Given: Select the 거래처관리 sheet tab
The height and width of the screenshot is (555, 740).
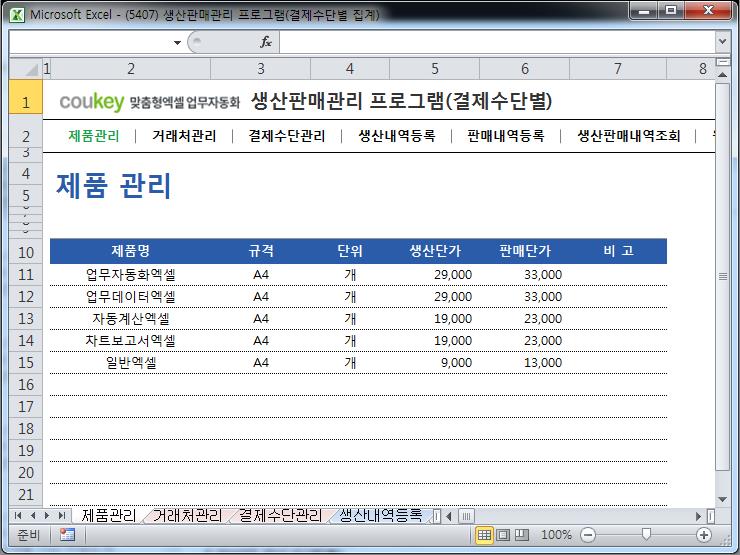Looking at the screenshot, I should (187, 515).
